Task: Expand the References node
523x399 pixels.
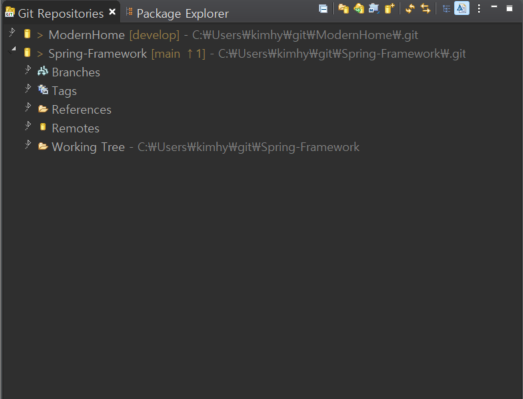Action: point(28,108)
